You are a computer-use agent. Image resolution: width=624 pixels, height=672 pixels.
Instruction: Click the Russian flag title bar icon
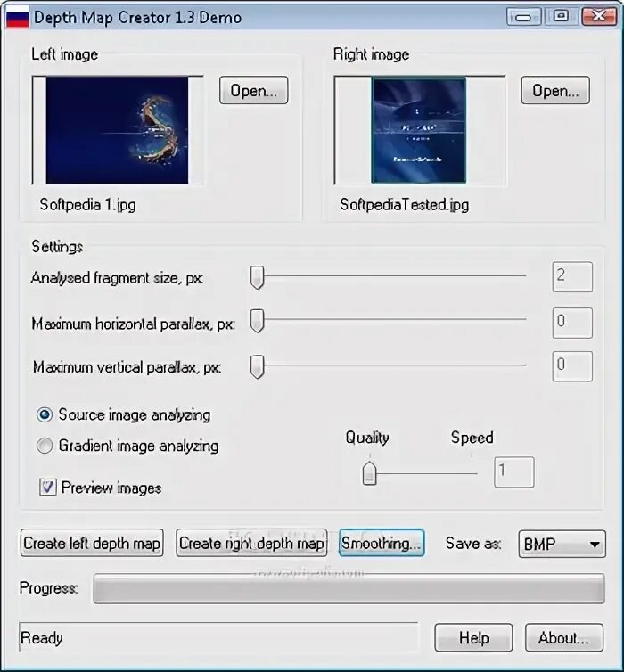point(18,17)
